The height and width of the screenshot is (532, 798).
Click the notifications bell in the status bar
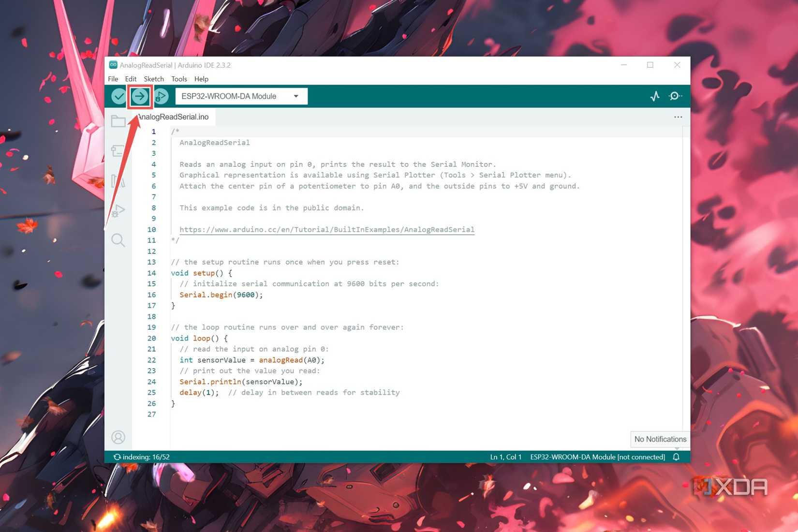(676, 457)
